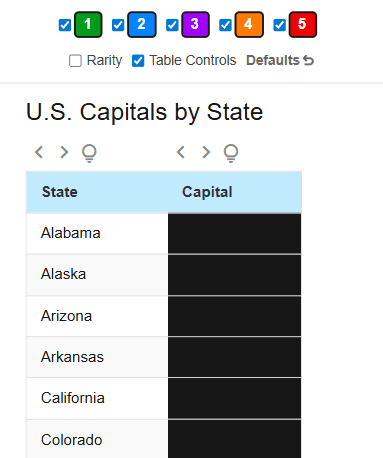Click the left arrow above the Capital column
This screenshot has width=383, height=458.
tap(181, 152)
